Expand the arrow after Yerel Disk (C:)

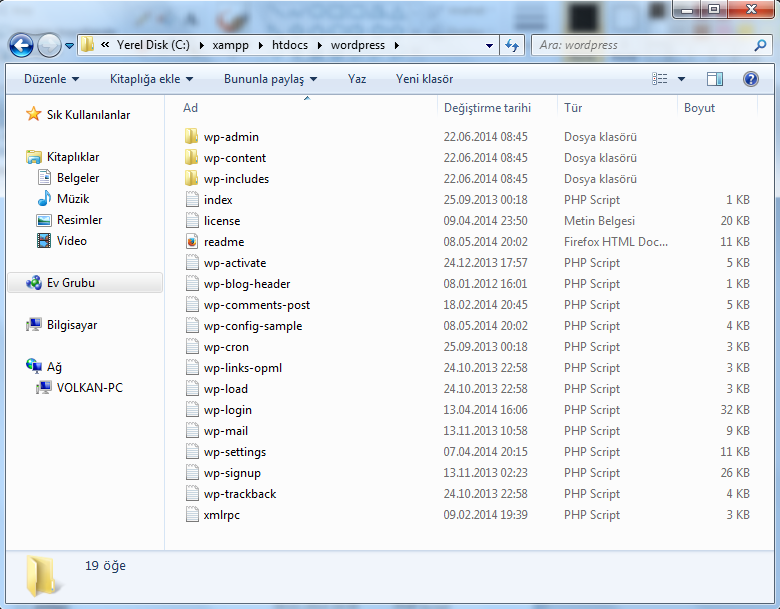[x=201, y=46]
